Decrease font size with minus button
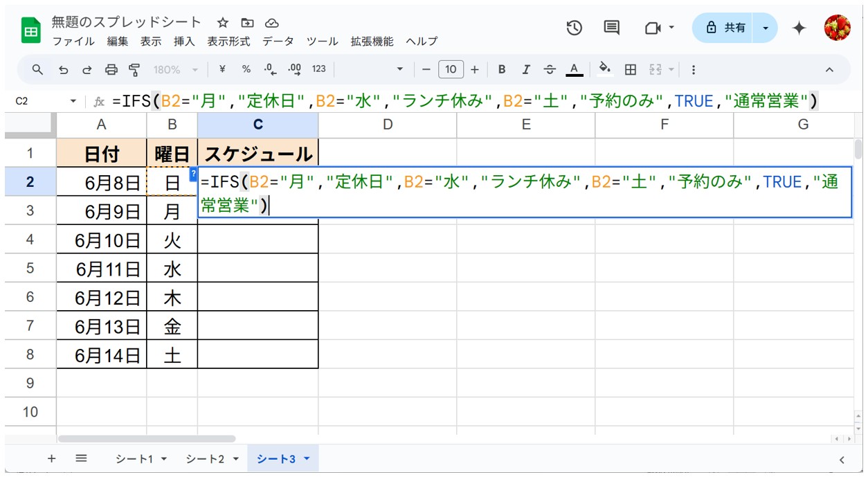 tap(426, 69)
